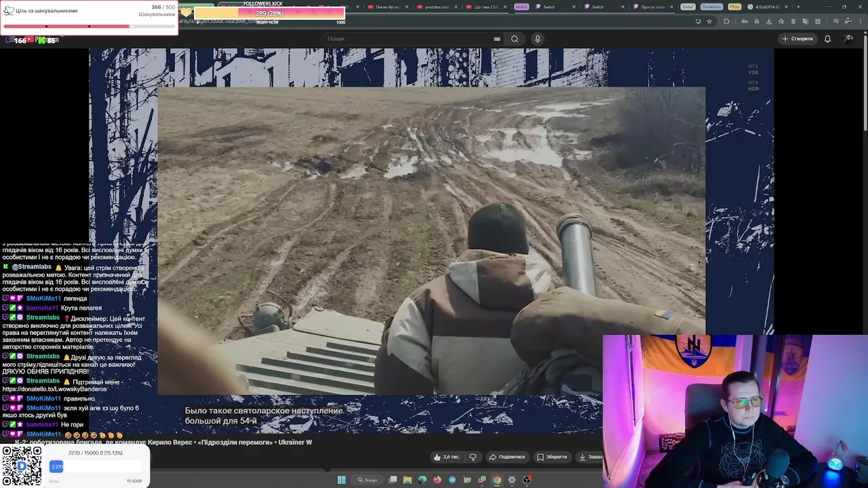
Task: Click the red subscribers goal progress bar 366 / 500
Action: [89, 26]
